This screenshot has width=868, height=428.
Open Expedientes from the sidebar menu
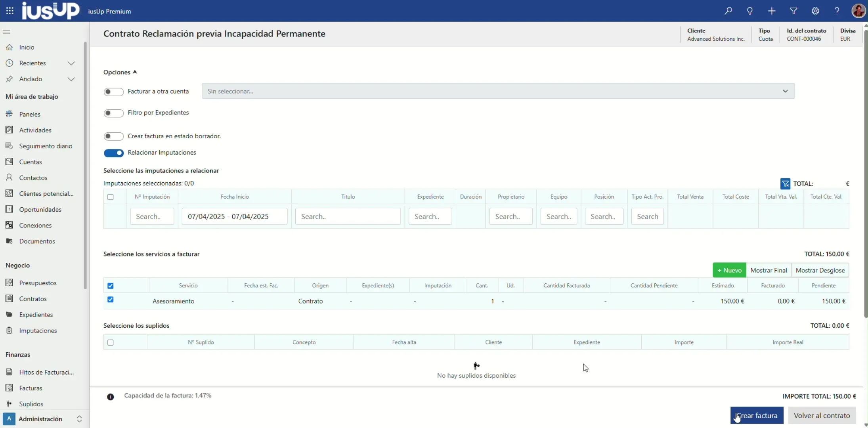pos(36,315)
